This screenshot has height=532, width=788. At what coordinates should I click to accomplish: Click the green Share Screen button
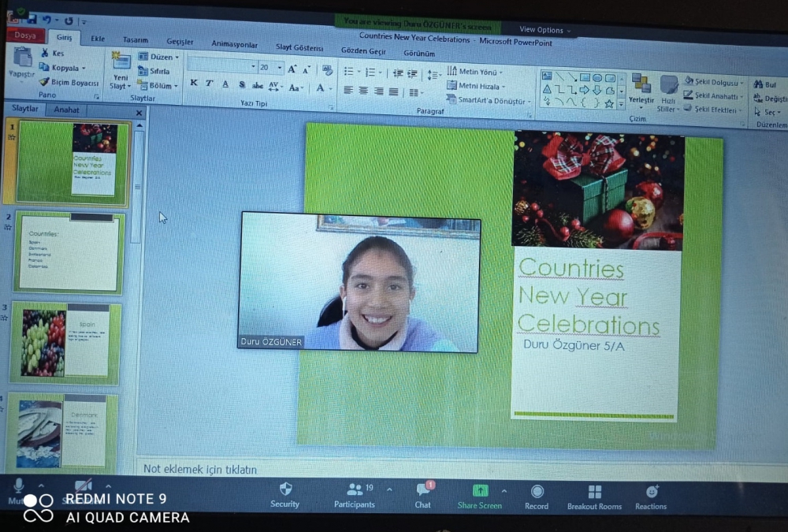[x=479, y=497]
